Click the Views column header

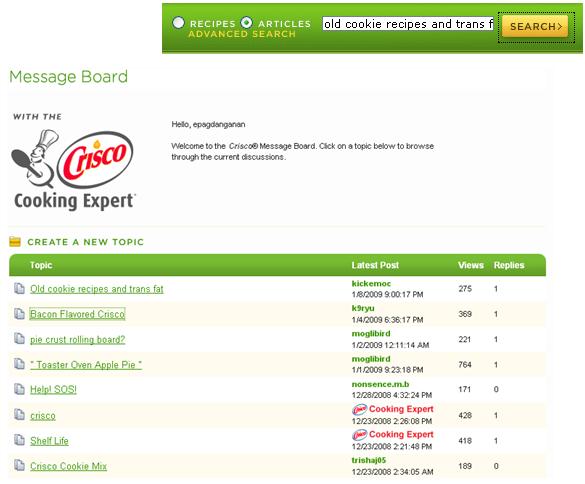(471, 265)
